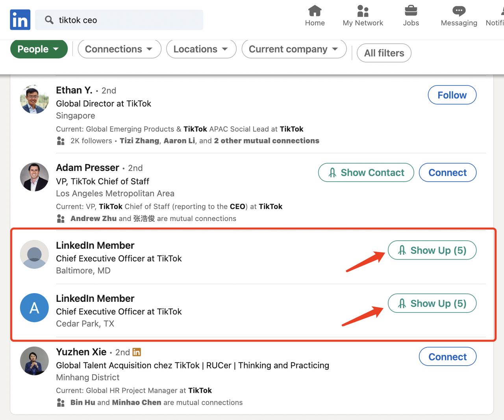Image resolution: width=504 pixels, height=420 pixels.
Task: Expand the Locations filter dropdown
Action: pos(201,49)
